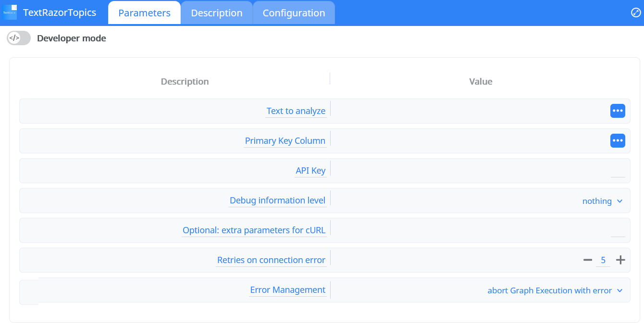Click the API Key label link
Image resolution: width=644 pixels, height=327 pixels.
(310, 171)
